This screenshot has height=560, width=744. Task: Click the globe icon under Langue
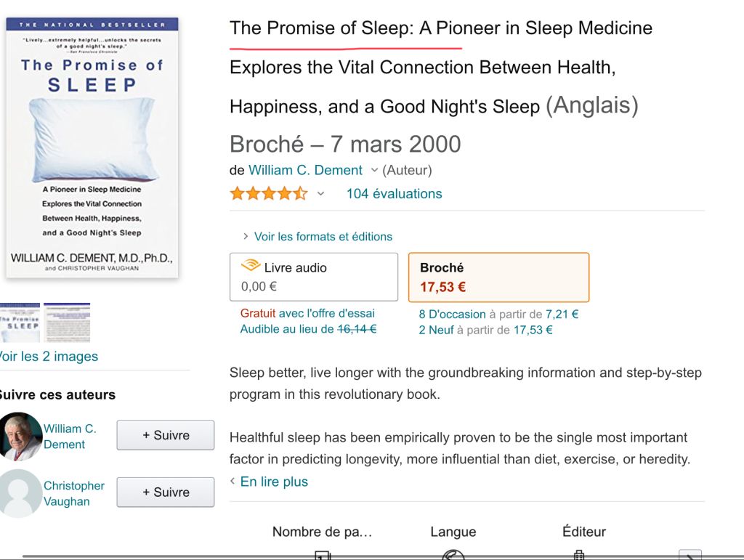click(x=453, y=556)
